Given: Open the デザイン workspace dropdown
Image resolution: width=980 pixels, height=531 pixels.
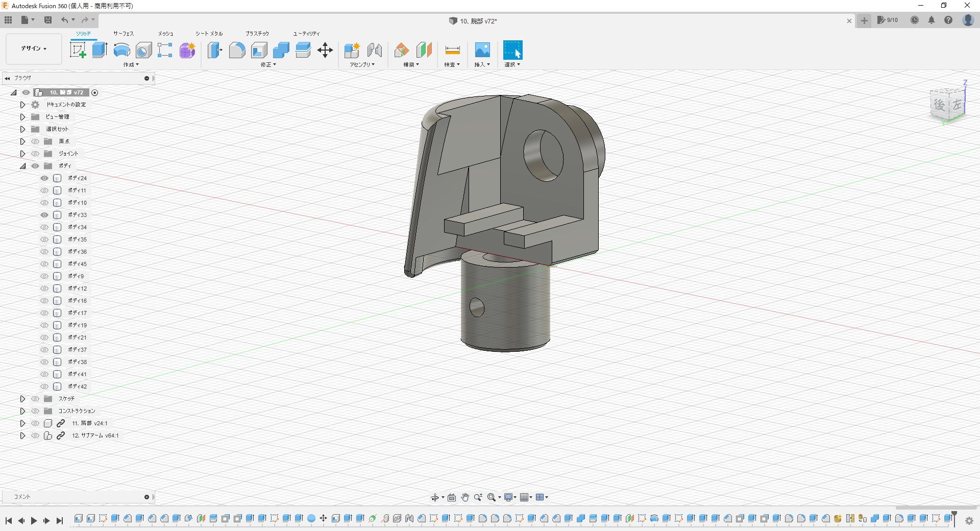Looking at the screenshot, I should point(34,49).
